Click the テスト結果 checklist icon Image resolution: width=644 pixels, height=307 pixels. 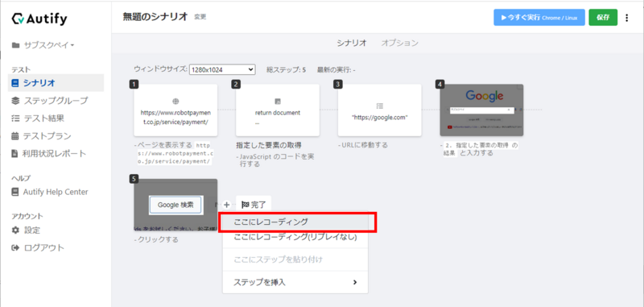pos(15,118)
